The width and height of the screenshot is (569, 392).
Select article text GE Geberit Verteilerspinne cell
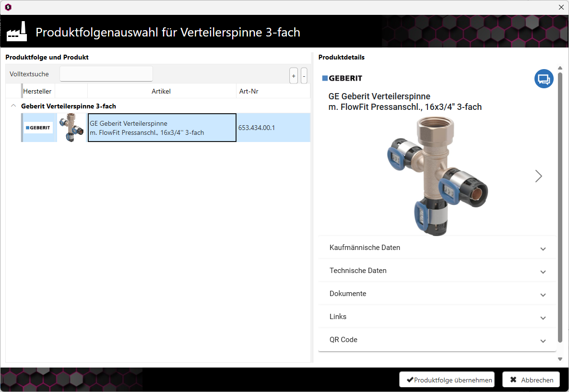[162, 128]
